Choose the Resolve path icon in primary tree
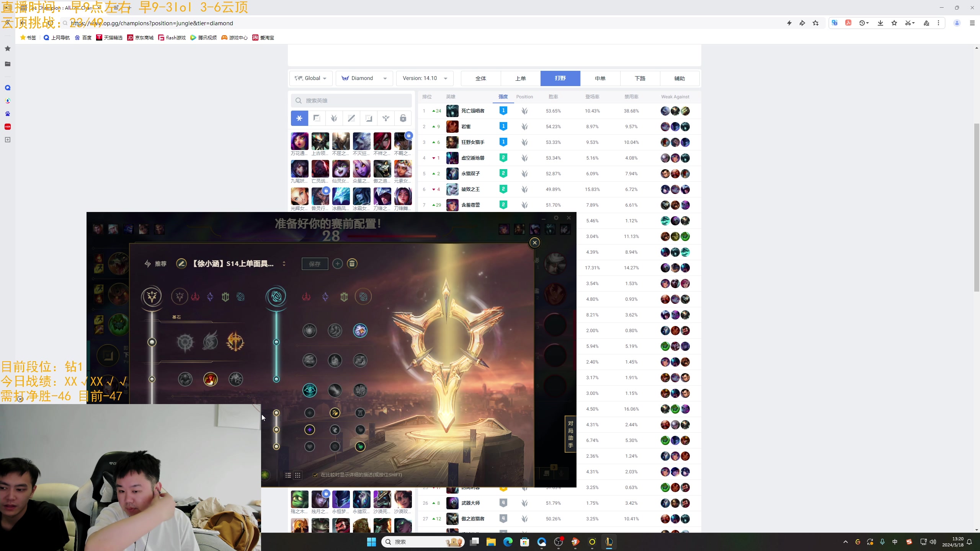This screenshot has height=551, width=980. [225, 297]
